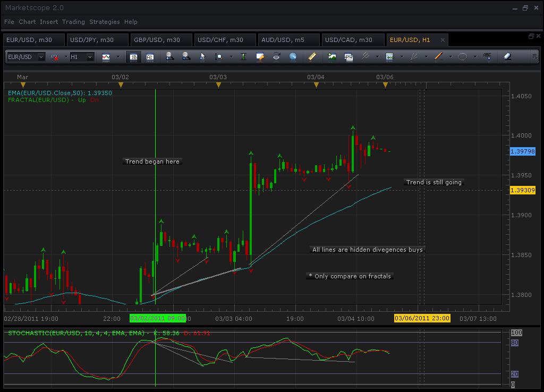Screen dimensions: 544x392
Task: Open the Help menu
Action: click(131, 22)
